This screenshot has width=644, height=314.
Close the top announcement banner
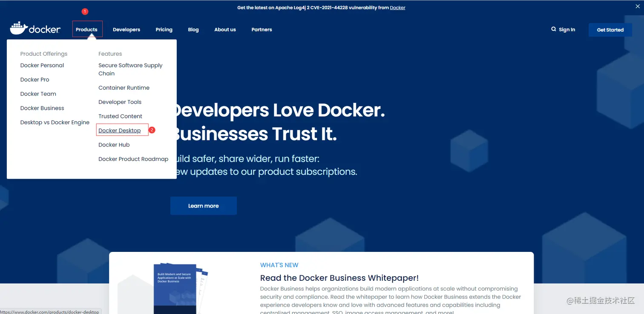638,6
